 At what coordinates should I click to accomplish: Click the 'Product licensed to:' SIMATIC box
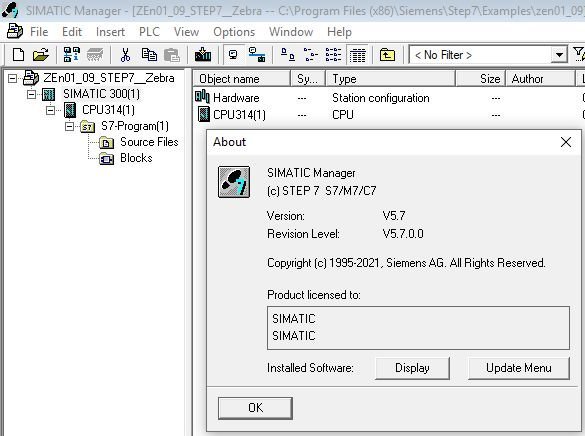(418, 328)
